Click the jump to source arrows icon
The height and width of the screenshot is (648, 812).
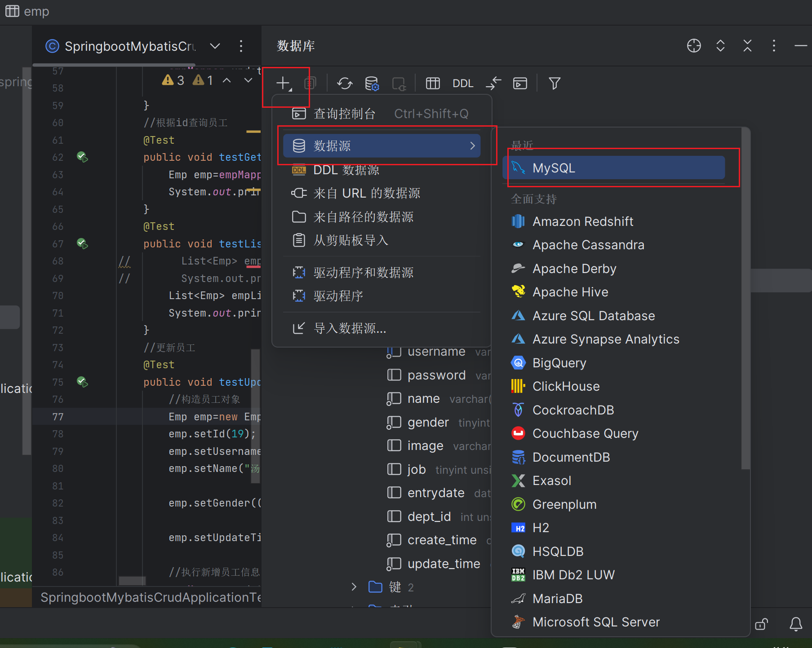pyautogui.click(x=493, y=84)
